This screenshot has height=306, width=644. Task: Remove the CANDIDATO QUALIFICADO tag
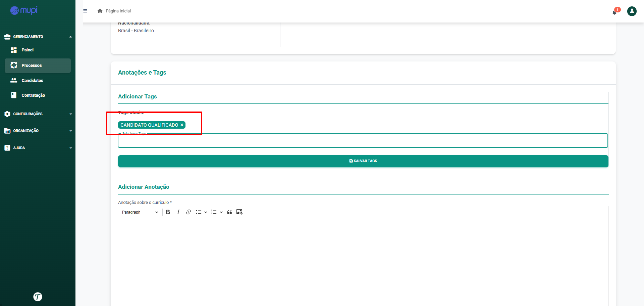pyautogui.click(x=182, y=125)
